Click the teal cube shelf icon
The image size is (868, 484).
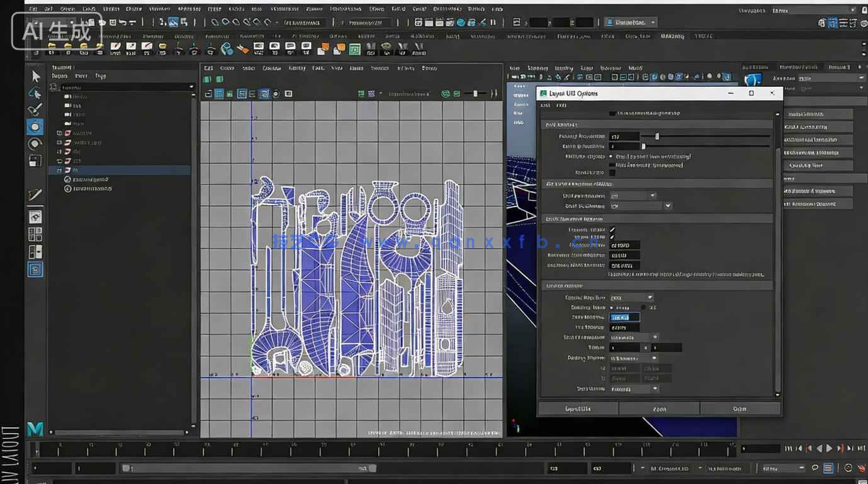[x=227, y=49]
